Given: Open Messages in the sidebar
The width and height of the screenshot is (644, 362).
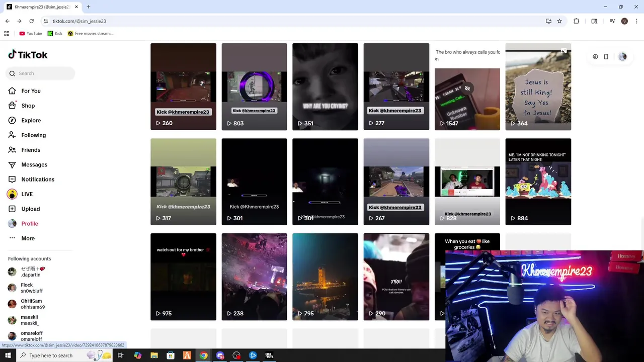Looking at the screenshot, I should pyautogui.click(x=34, y=164).
